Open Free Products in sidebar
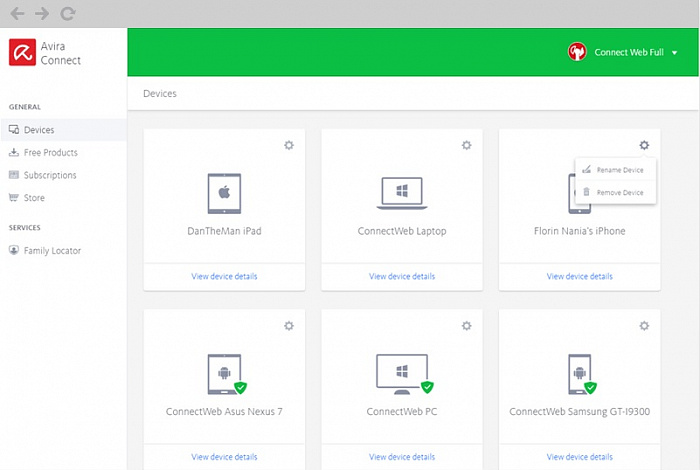This screenshot has height=470, width=700. [50, 153]
